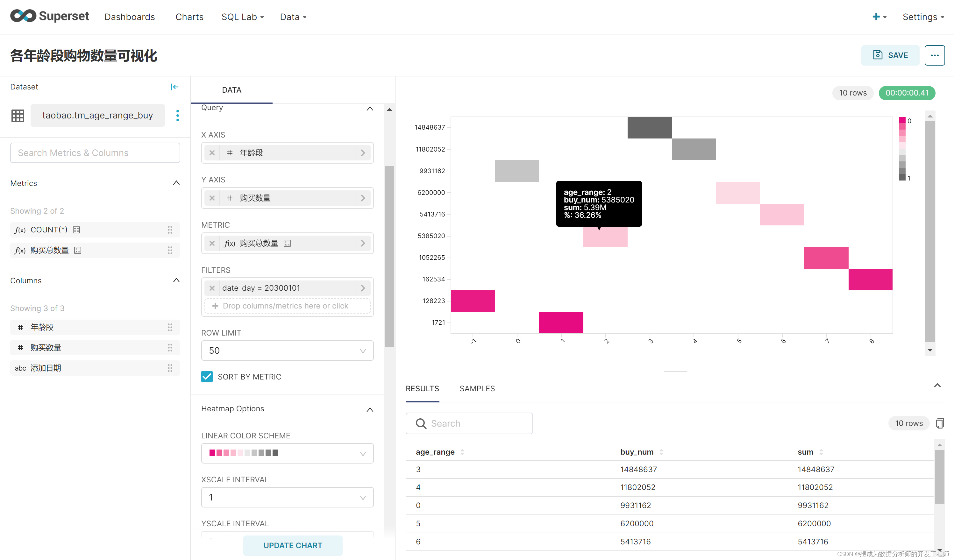
Task: Copy results to clipboard icon
Action: [x=940, y=423]
